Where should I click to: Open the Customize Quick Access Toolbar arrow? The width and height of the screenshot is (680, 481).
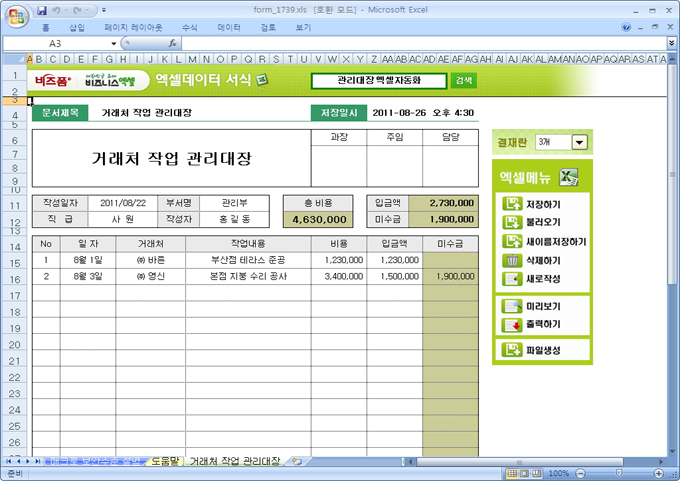click(x=104, y=10)
